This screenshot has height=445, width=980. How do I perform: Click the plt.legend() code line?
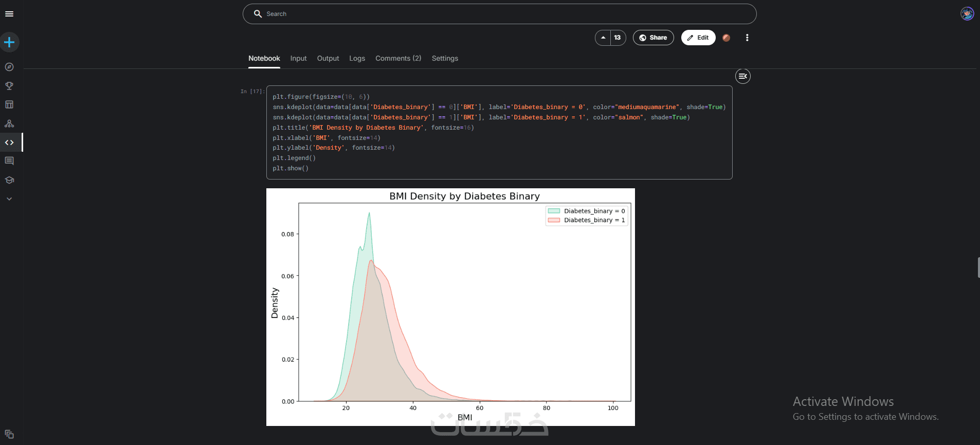(x=294, y=158)
